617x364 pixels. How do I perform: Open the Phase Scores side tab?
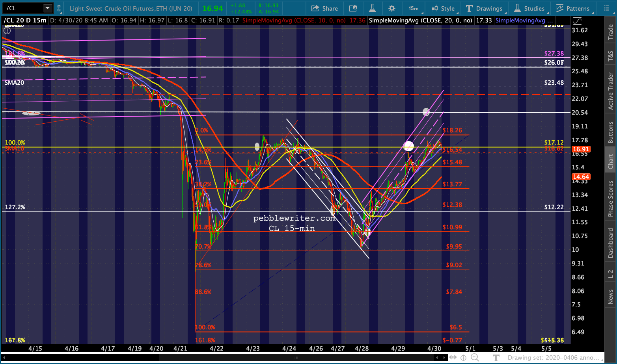610,199
